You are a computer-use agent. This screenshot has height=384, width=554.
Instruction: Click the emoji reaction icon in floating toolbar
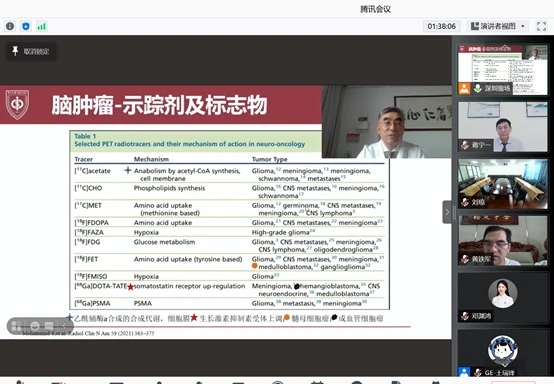tap(35, 326)
